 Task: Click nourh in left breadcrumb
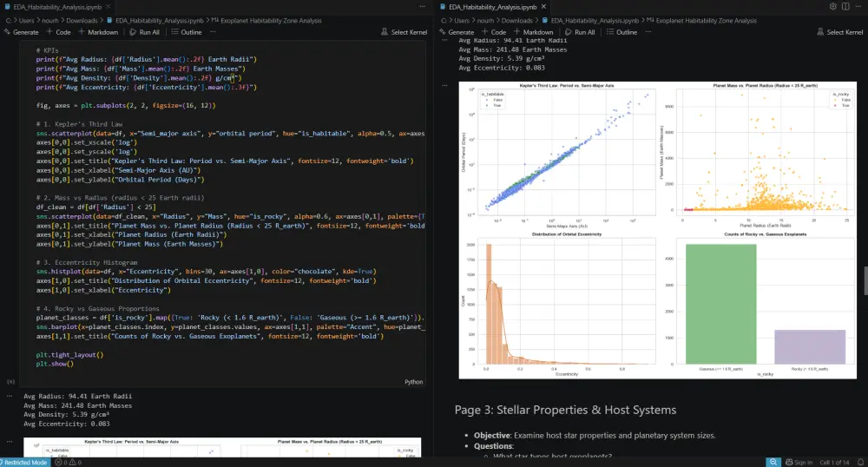click(49, 21)
